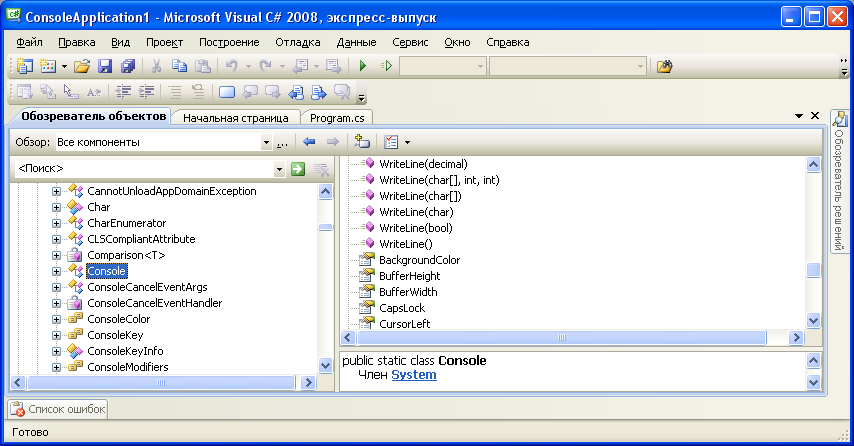
Task: Select the CapsLock property
Action: tap(402, 308)
